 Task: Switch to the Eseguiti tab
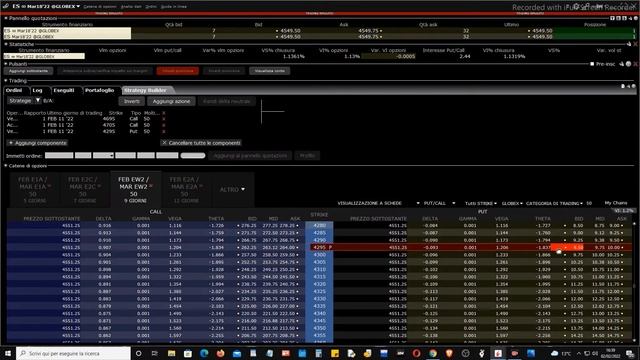pos(64,90)
